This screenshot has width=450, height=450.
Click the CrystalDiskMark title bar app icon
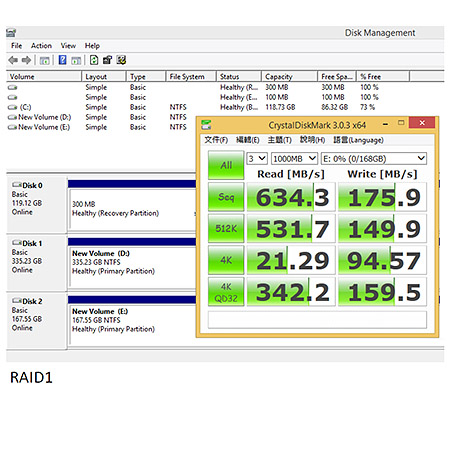[206, 125]
